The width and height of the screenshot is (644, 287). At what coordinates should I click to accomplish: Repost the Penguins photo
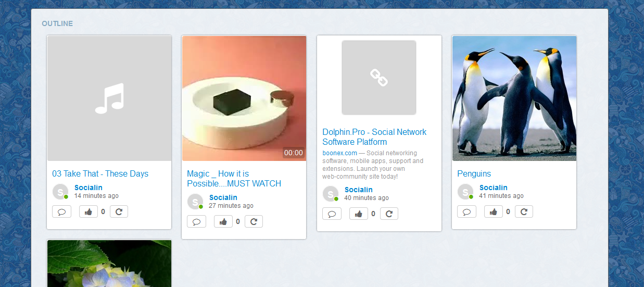point(524,211)
